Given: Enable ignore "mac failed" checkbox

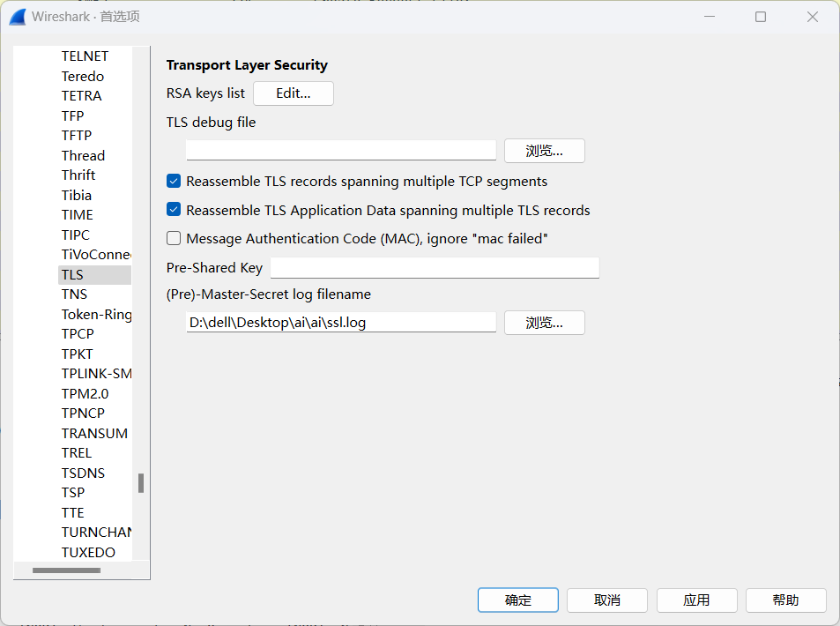Looking at the screenshot, I should (174, 239).
